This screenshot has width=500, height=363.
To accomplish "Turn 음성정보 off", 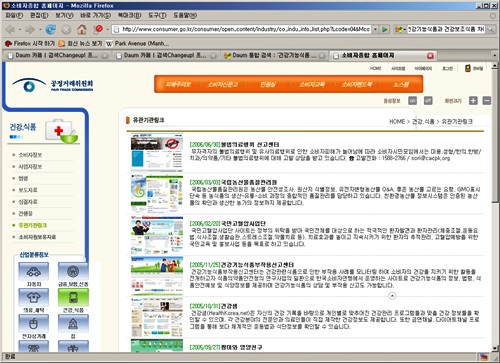I will 428,101.
